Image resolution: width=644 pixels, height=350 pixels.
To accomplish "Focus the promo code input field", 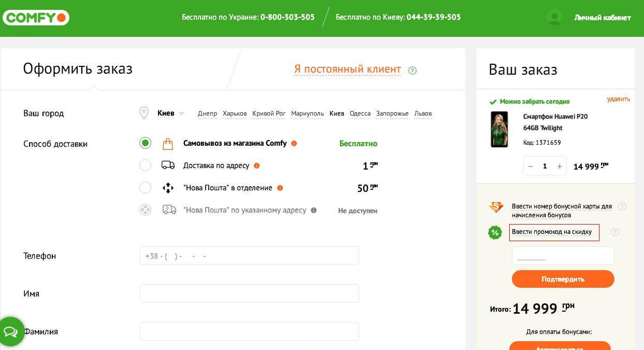I will [563, 256].
